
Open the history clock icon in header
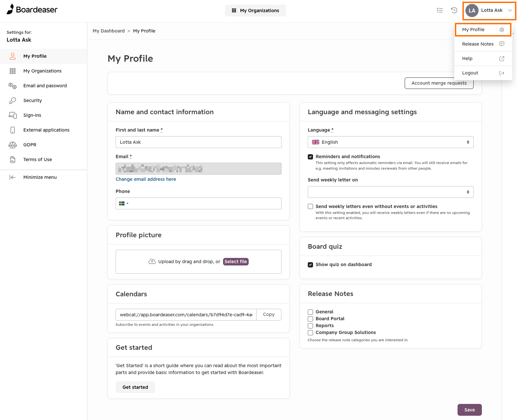click(454, 10)
